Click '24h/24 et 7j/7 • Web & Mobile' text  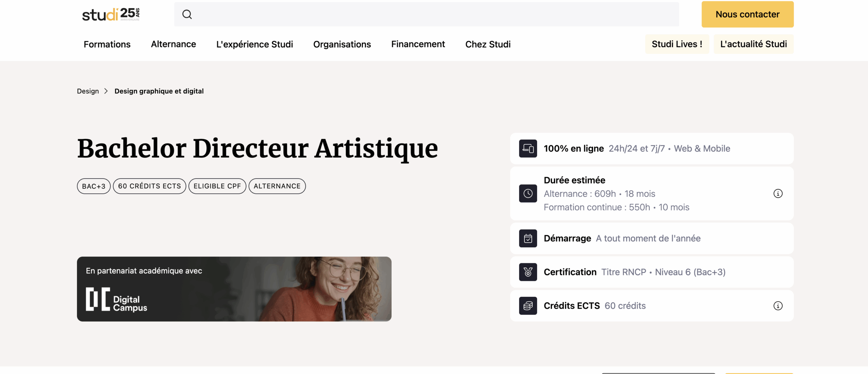669,148
